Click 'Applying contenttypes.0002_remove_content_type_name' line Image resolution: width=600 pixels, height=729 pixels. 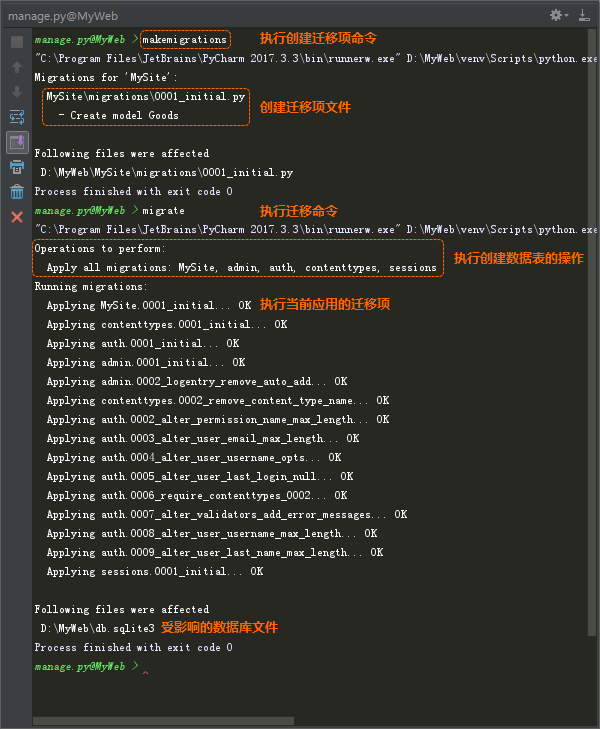(x=218, y=401)
